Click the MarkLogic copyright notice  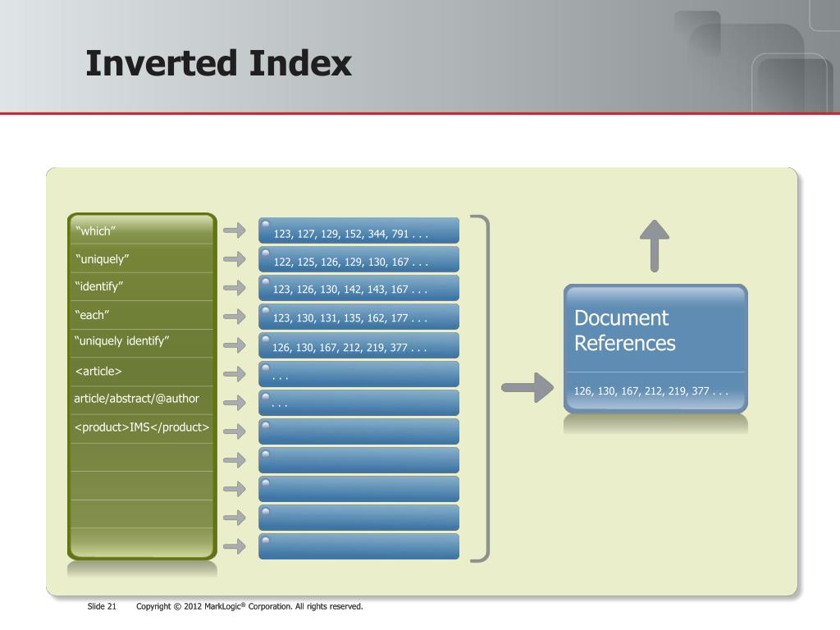point(249,606)
